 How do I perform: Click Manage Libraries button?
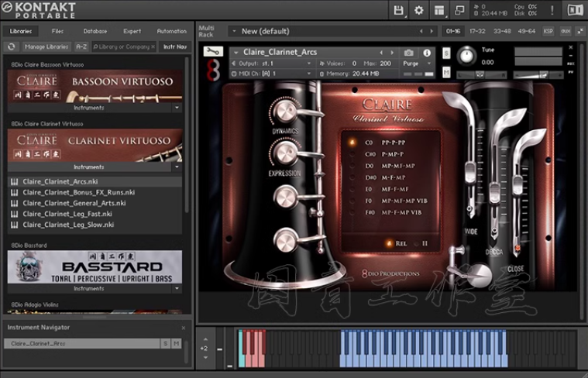pos(46,47)
